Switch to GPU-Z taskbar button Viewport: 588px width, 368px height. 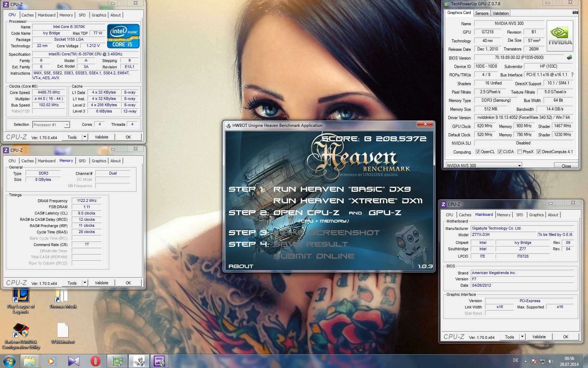coord(117,361)
